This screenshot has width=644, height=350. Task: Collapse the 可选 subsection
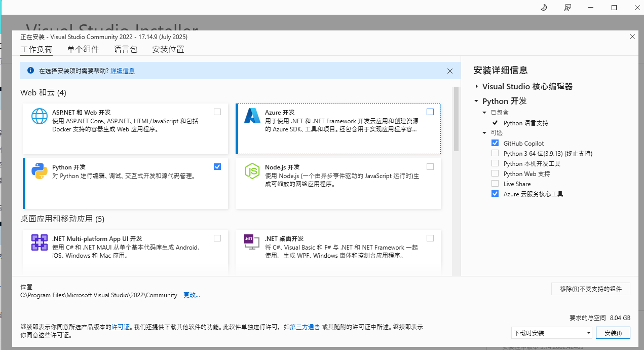pos(485,133)
